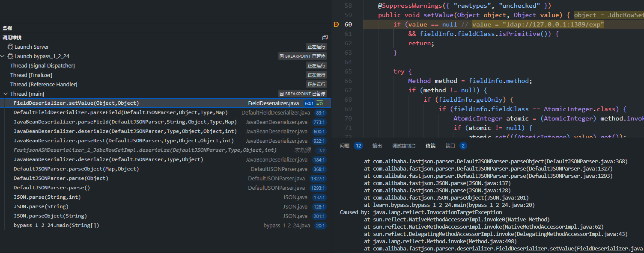644x253 pixels.
Task: Click the problems count badge showing 12
Action: click(x=358, y=146)
